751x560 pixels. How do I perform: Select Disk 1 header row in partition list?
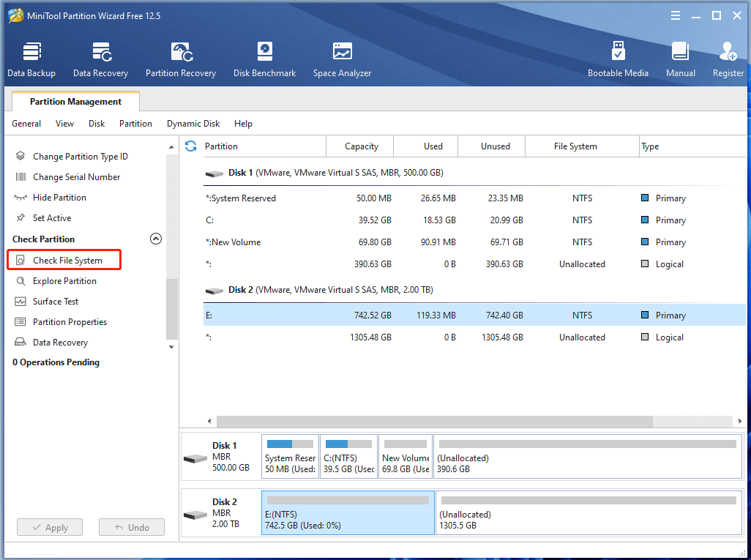click(x=474, y=173)
